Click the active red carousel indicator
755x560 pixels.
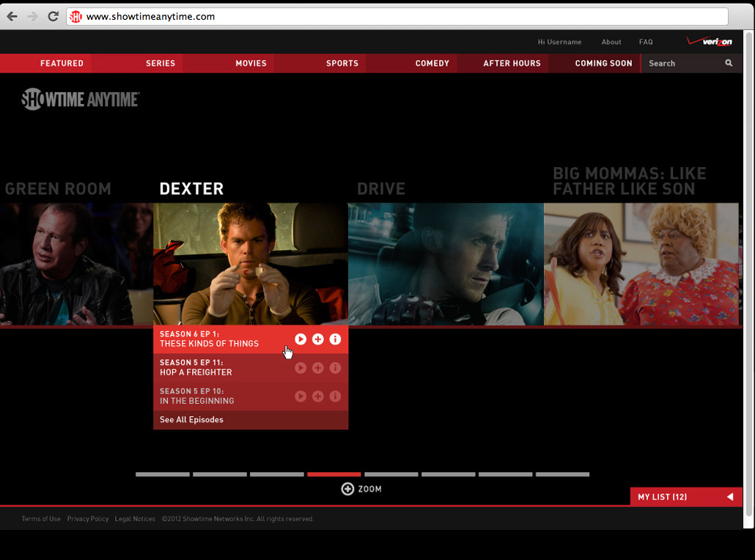334,474
